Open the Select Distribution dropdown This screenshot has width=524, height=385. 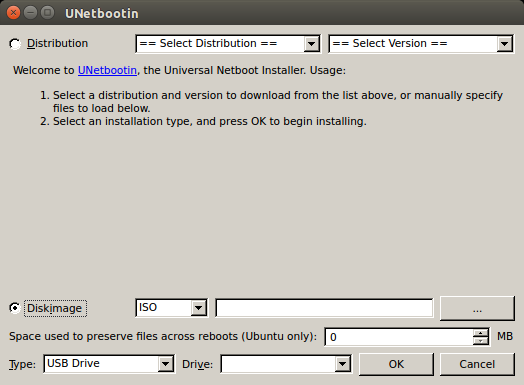[228, 43]
